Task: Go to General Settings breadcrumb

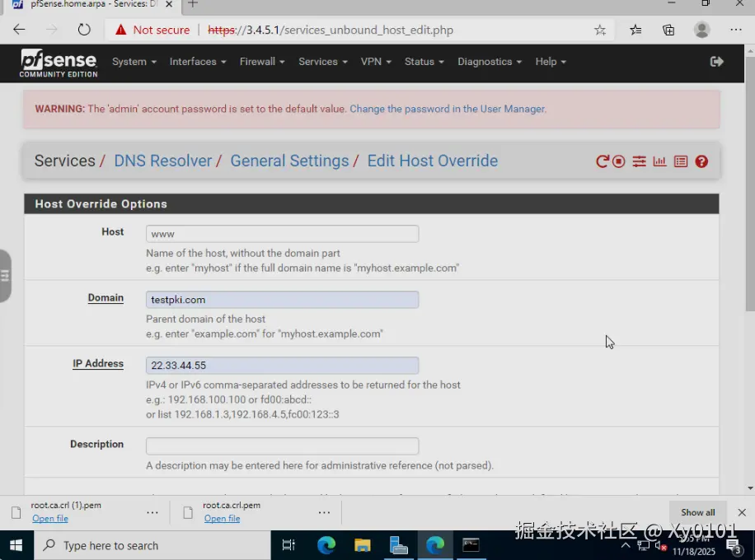Action: coord(289,161)
